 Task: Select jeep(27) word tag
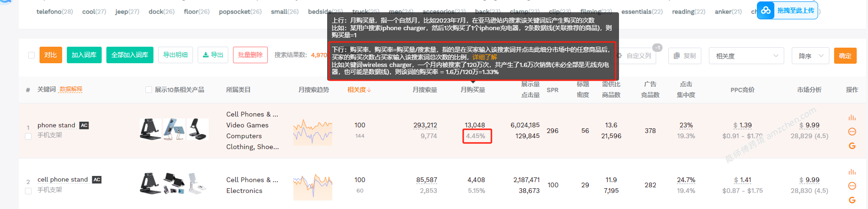[127, 11]
